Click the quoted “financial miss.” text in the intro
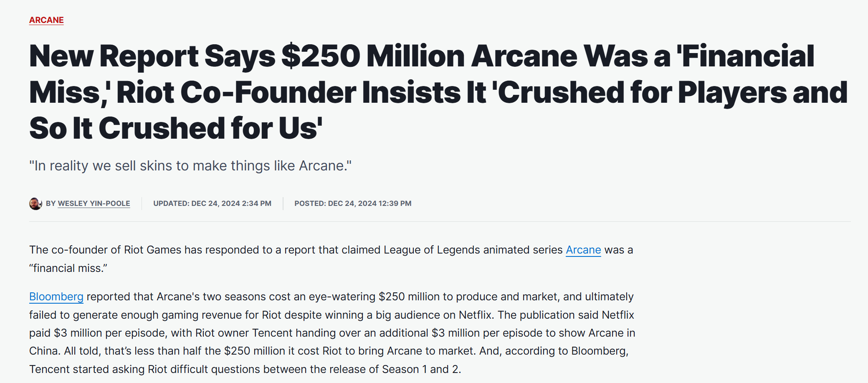868x383 pixels. (68, 268)
